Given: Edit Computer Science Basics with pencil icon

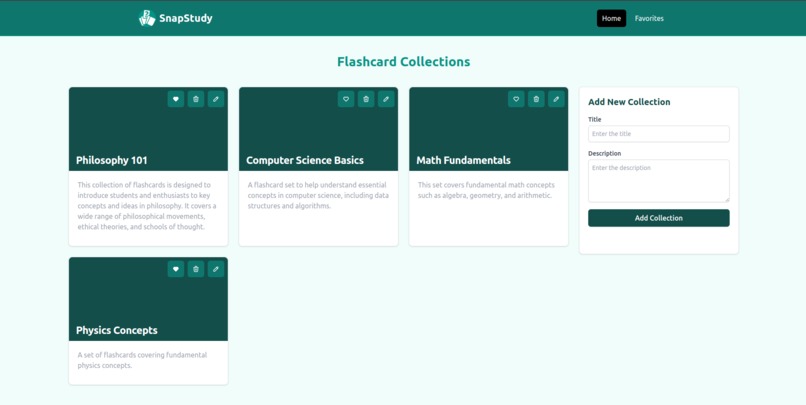Looking at the screenshot, I should [x=386, y=99].
